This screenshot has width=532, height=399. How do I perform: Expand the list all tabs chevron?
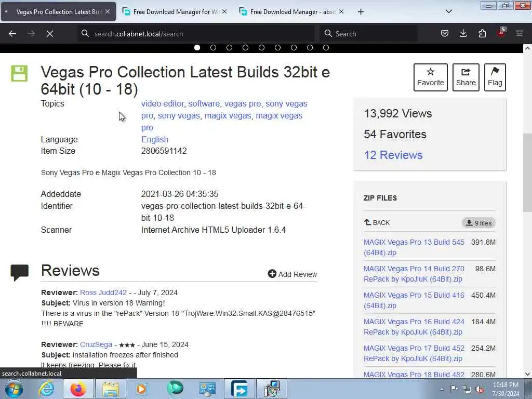[x=448, y=11]
